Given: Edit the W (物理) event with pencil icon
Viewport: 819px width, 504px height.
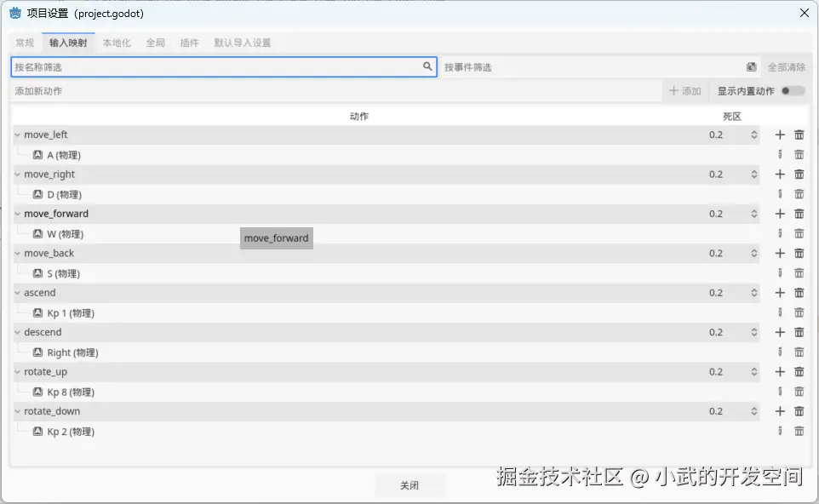Looking at the screenshot, I should pyautogui.click(x=780, y=233).
